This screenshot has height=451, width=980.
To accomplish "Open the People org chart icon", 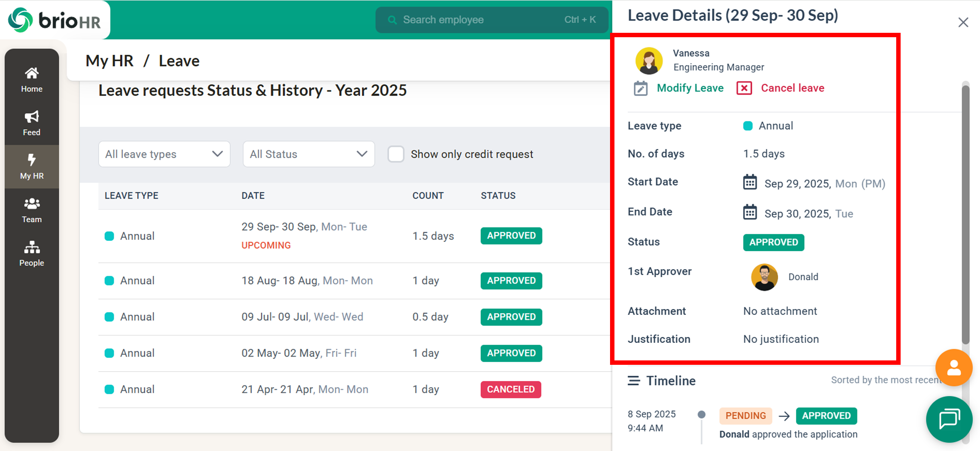I will click(32, 247).
